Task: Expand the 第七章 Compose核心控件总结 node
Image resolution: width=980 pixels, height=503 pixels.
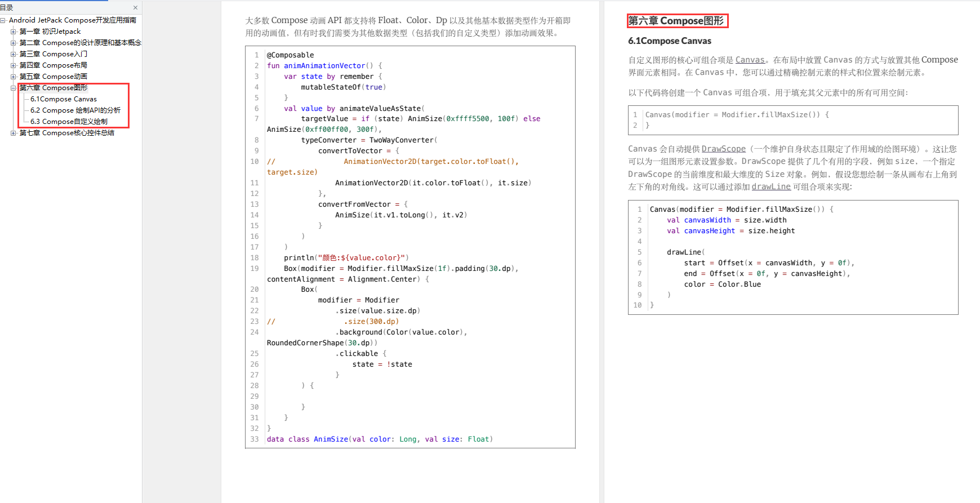Action: (14, 133)
